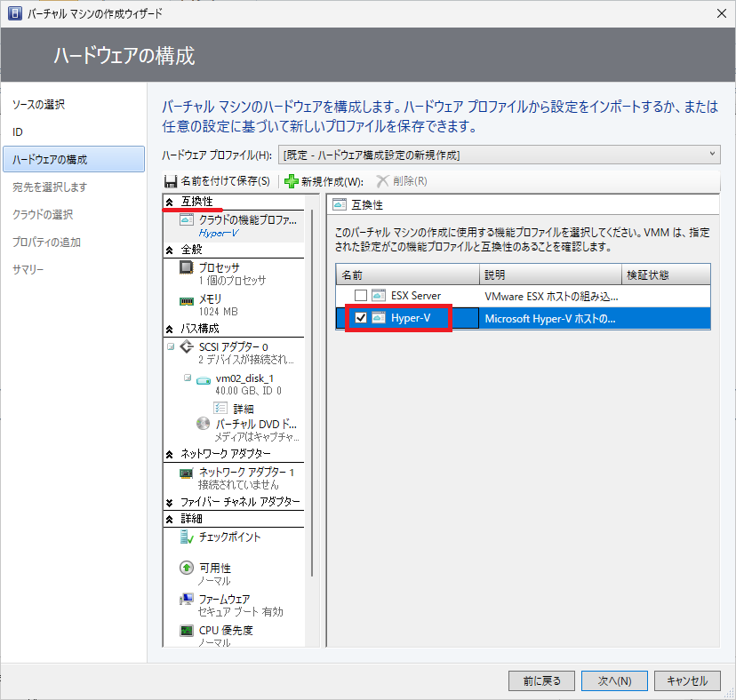
Task: Select 1 個のプロセッサ text
Action: 232,281
